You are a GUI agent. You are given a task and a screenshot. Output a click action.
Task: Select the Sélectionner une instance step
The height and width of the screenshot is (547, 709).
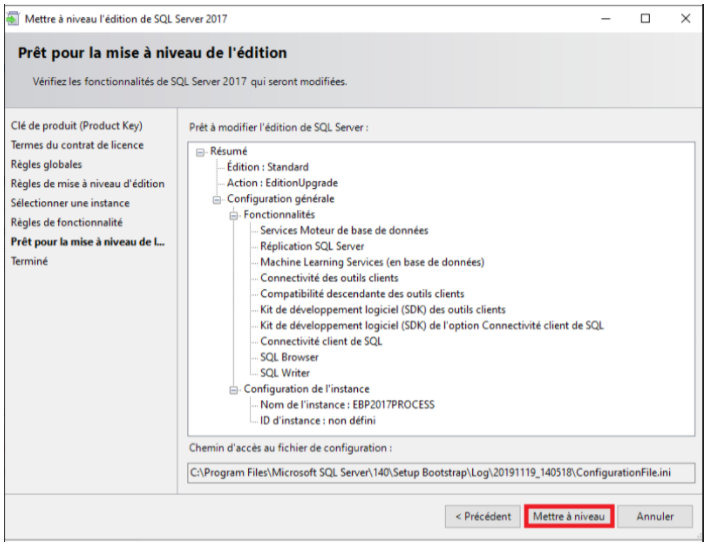[70, 203]
